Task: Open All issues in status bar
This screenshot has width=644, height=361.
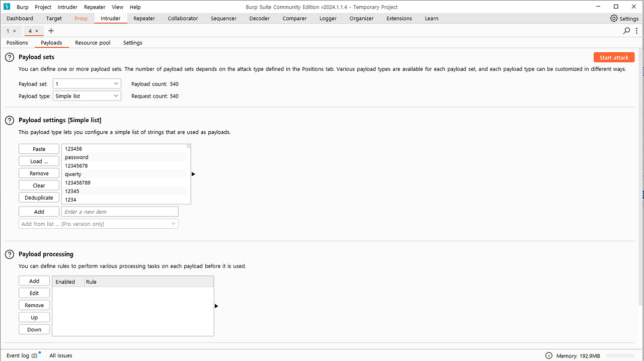Action: click(61, 355)
